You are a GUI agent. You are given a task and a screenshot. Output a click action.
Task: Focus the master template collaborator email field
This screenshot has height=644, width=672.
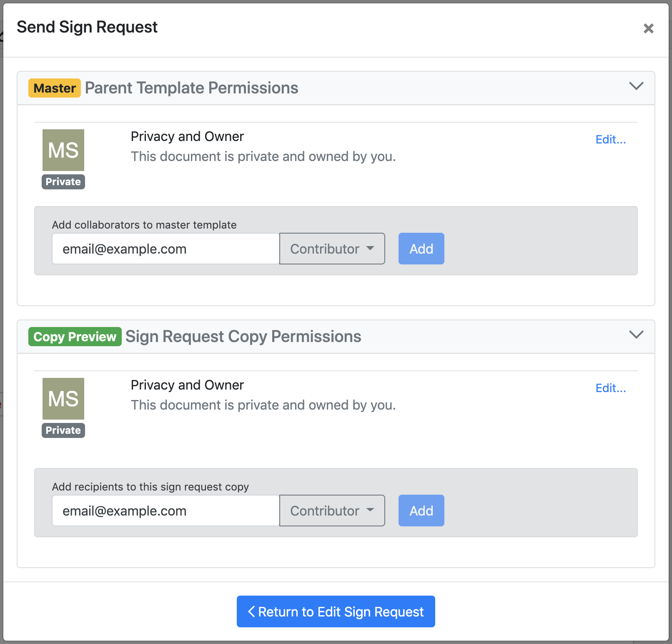pyautogui.click(x=165, y=249)
